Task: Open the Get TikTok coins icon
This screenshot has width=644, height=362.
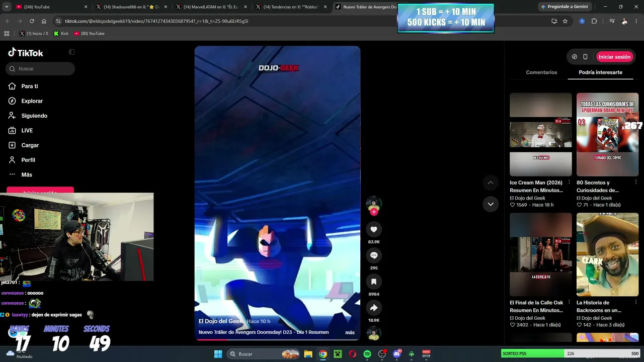Action: (x=575, y=57)
